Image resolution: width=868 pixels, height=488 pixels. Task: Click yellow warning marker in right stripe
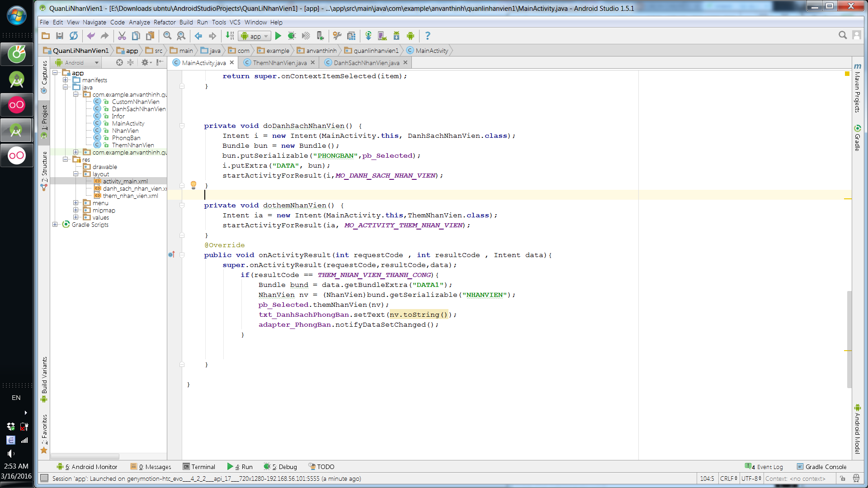point(848,199)
